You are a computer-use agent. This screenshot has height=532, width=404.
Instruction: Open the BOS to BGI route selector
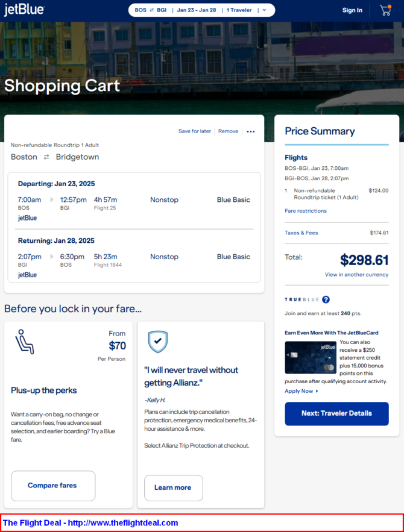150,10
